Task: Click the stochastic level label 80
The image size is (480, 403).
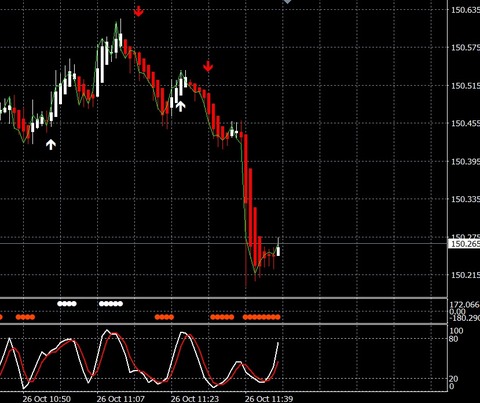Action: pyautogui.click(x=454, y=339)
